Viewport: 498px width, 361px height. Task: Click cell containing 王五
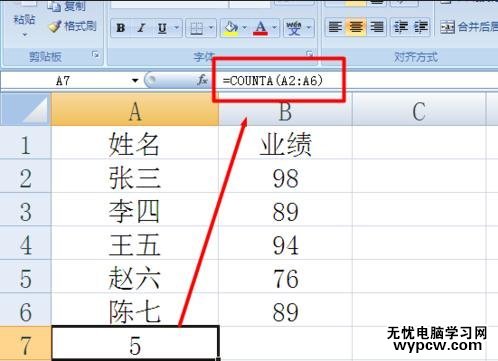click(x=135, y=243)
